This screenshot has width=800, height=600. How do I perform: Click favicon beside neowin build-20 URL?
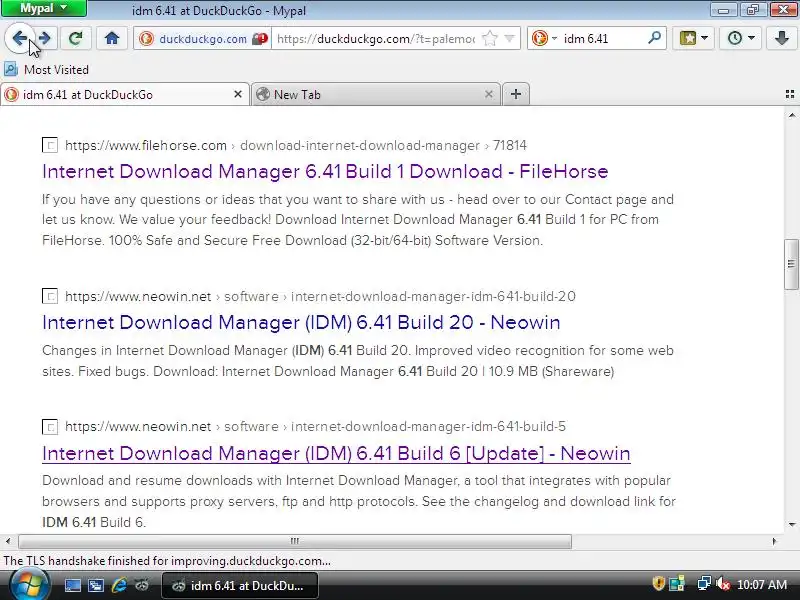click(50, 296)
